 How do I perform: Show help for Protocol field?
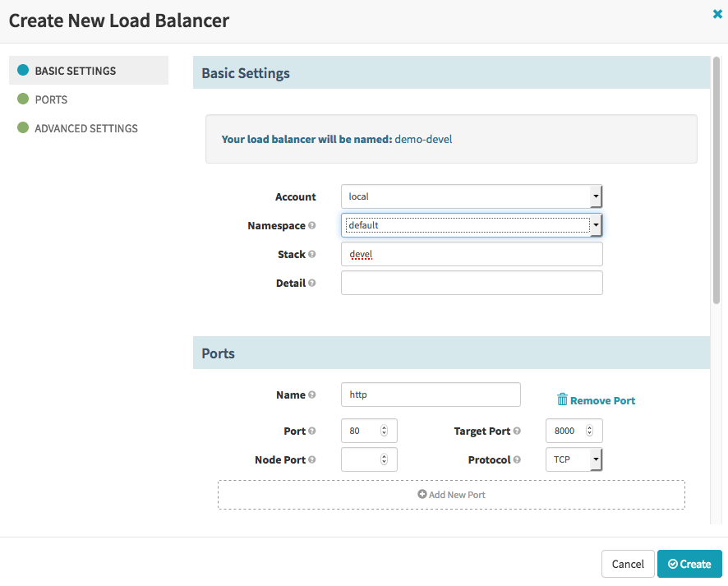coord(517,459)
